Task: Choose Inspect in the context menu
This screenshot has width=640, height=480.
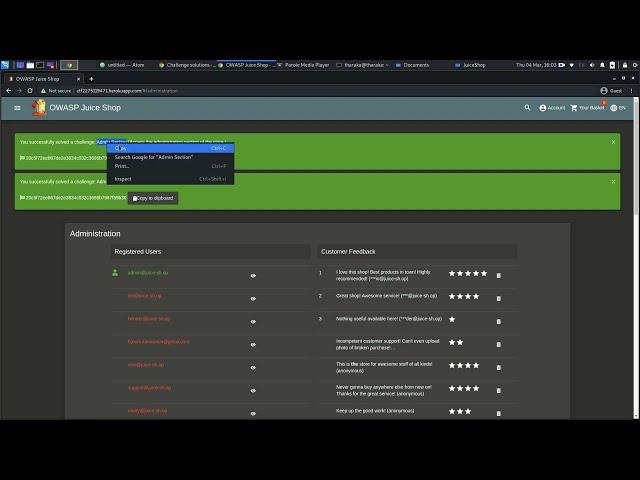Action: pos(170,179)
